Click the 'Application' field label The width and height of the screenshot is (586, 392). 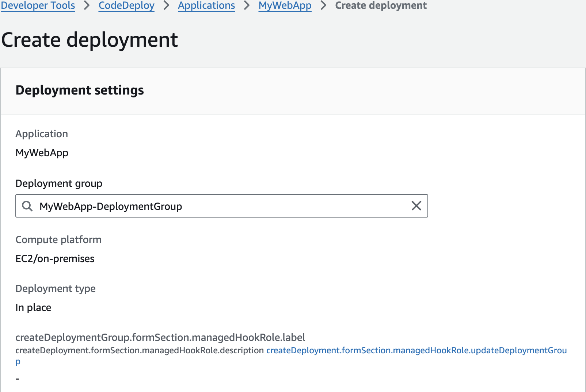tap(42, 134)
